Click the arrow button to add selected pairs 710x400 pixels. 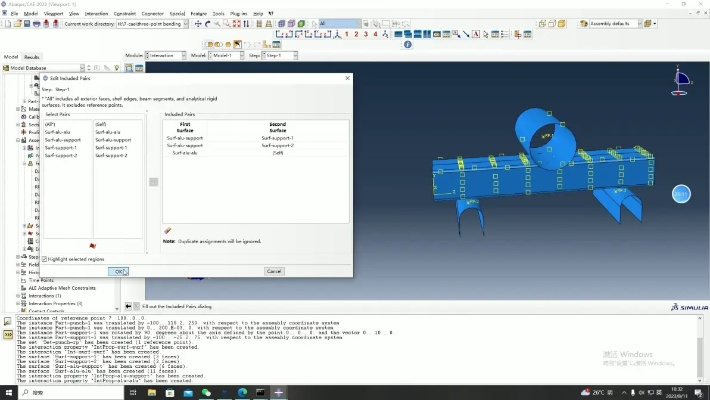(153, 181)
